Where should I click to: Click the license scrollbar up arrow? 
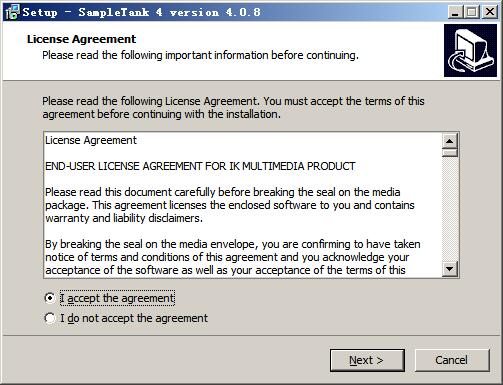450,141
